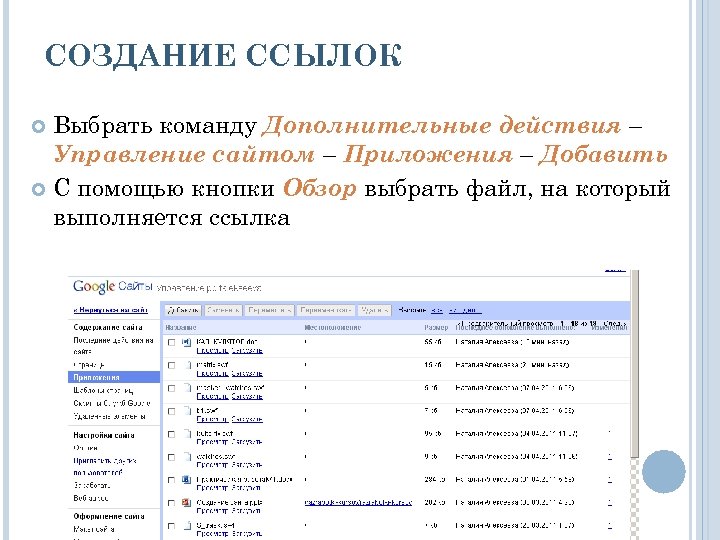Click the PowerPoint file icon in the 202 Кб row

pyautogui.click(x=186, y=503)
